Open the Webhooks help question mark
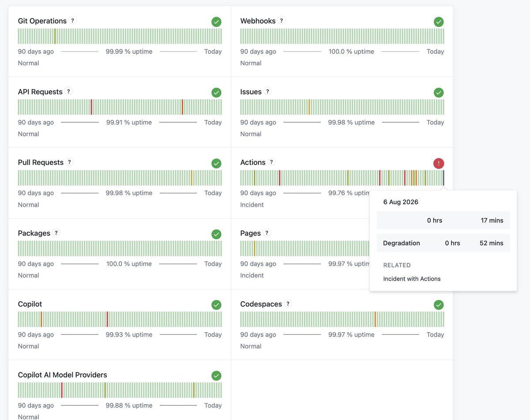Viewport: 530px width, 420px height. 282,20
